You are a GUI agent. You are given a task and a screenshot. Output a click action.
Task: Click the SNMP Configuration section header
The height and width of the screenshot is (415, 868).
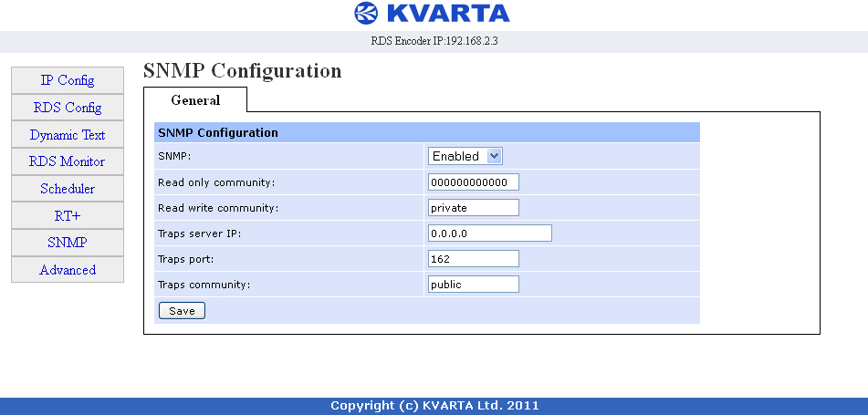(x=427, y=133)
